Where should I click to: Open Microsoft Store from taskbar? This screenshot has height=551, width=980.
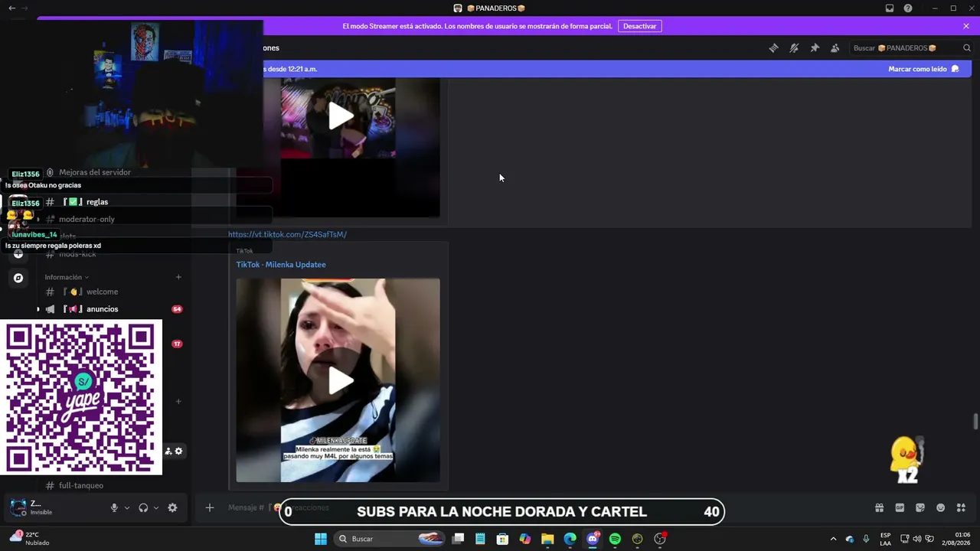[502, 539]
